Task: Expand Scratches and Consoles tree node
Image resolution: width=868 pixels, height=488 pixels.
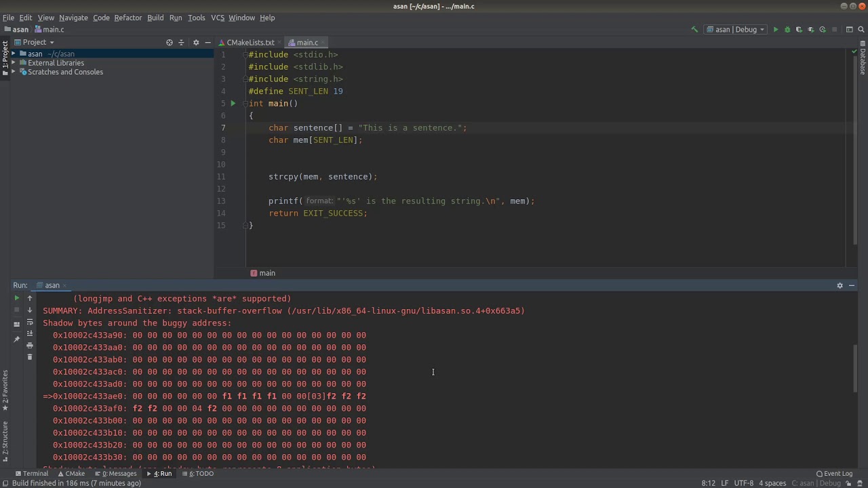Action: point(14,72)
